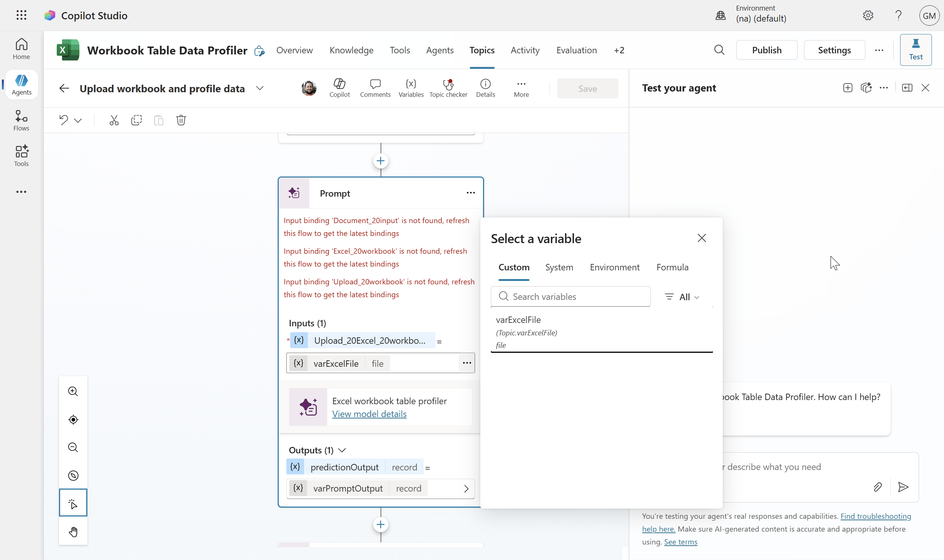Collapse the Outputs (1) section
Viewport: 944px width, 560px height.
[x=342, y=450]
